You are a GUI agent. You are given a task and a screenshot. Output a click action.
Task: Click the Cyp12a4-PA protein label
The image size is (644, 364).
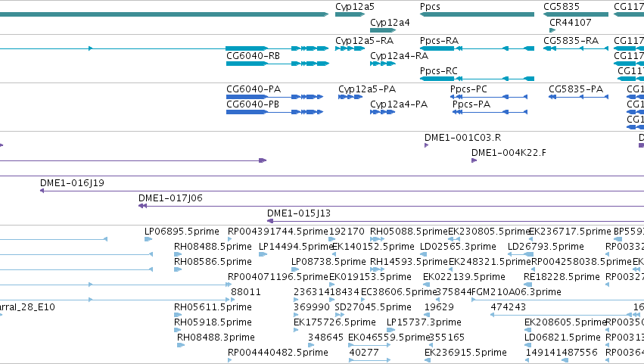tap(399, 104)
